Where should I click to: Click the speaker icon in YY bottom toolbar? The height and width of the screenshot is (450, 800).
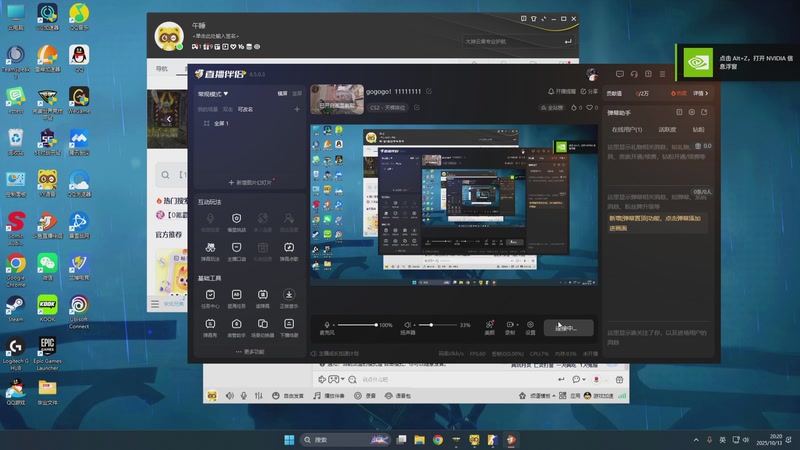coord(230,395)
